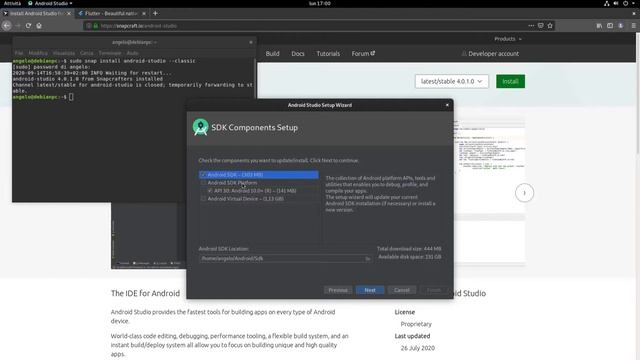Click the volume icon in system tray

616,3
